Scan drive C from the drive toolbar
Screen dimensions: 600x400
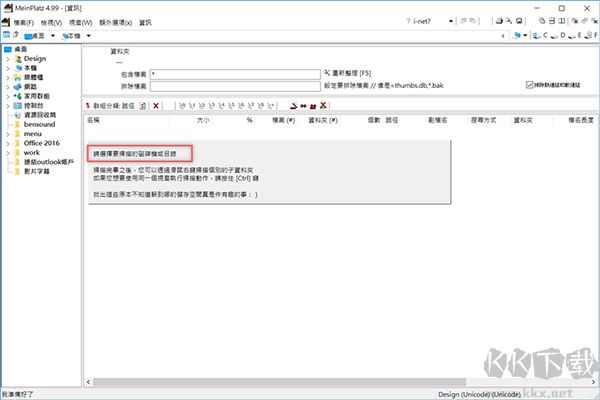coord(540,35)
